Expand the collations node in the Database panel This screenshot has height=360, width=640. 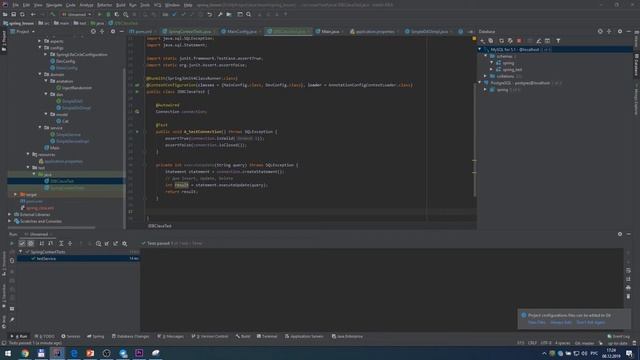(x=486, y=76)
